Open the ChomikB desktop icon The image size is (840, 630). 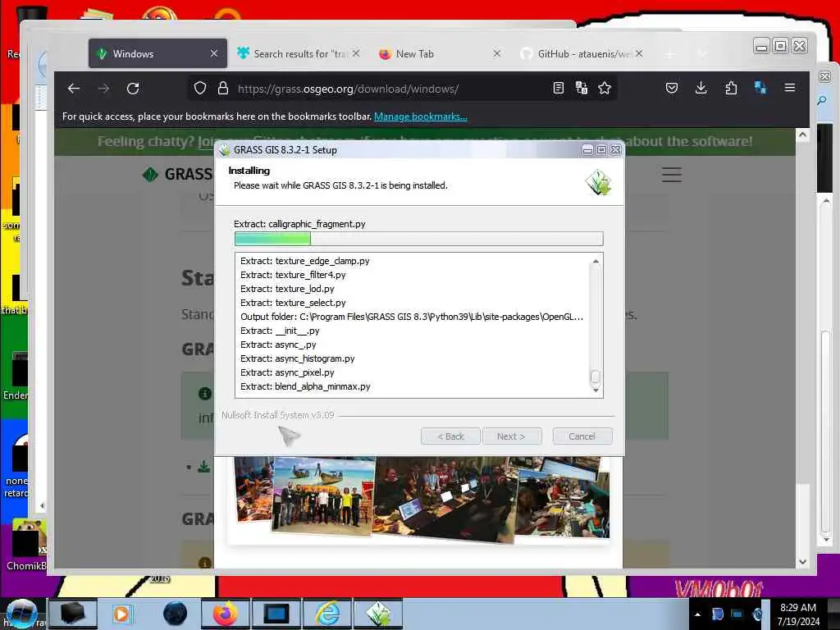click(x=25, y=545)
